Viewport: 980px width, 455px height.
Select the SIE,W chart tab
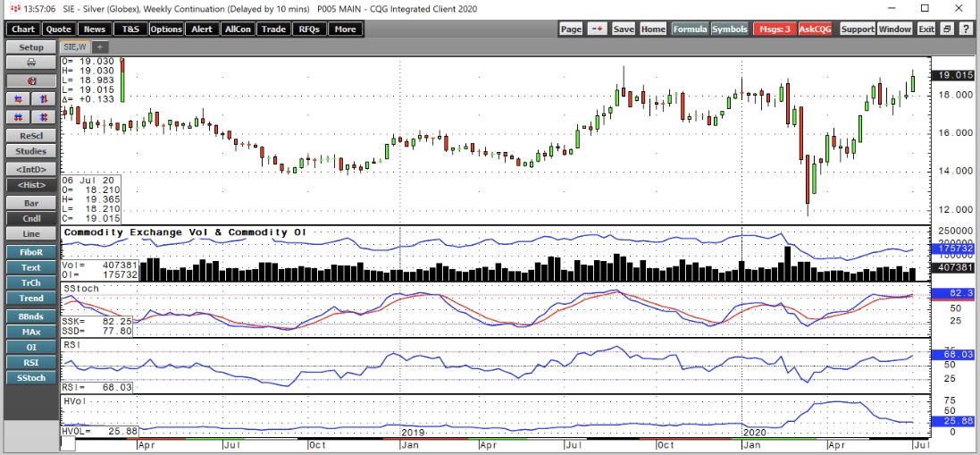tap(75, 46)
